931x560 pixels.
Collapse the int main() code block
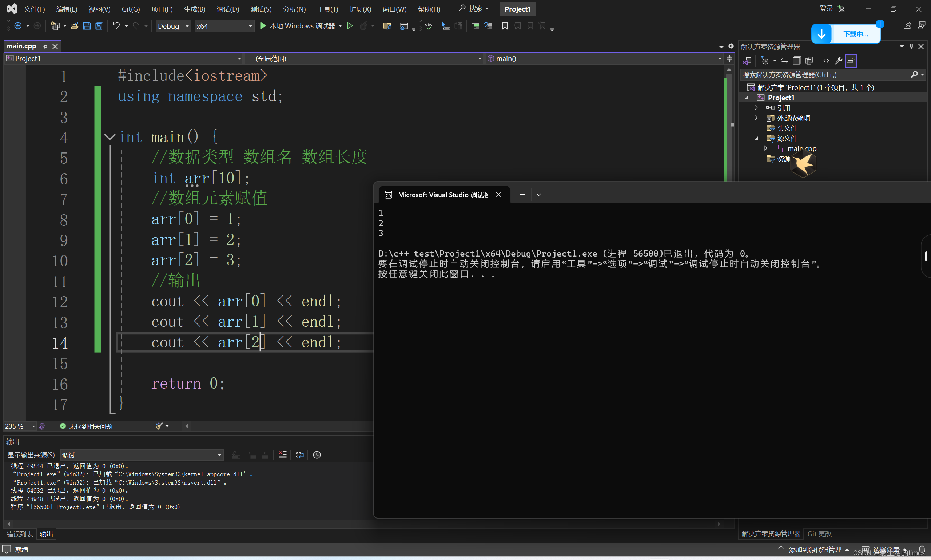[110, 137]
